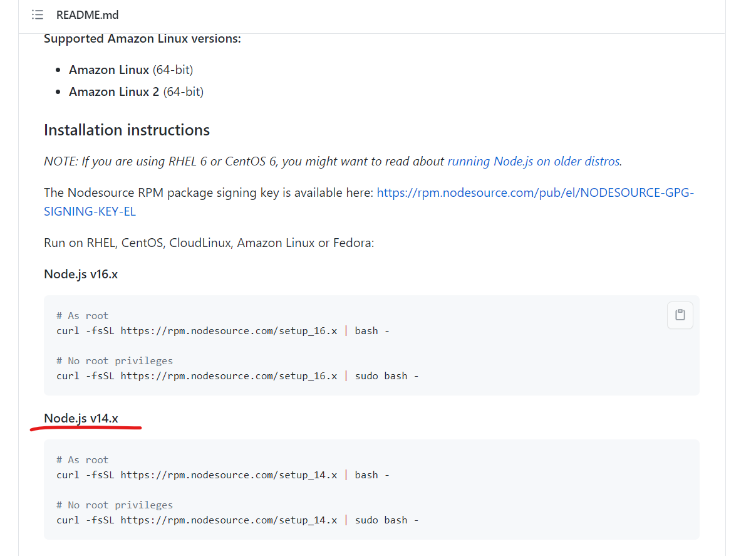The image size is (756, 556).
Task: Click the Amazon Linux (64-bit) list item
Action: (x=131, y=70)
